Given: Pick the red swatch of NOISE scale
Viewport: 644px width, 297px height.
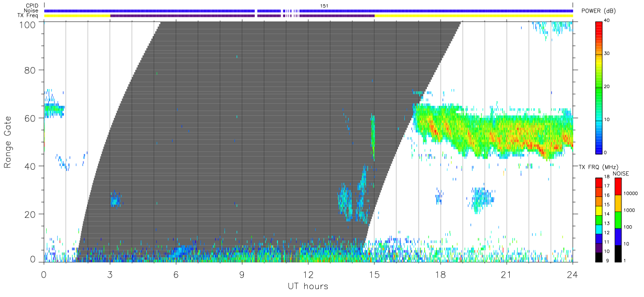Looking at the screenshot, I should coord(618,185).
